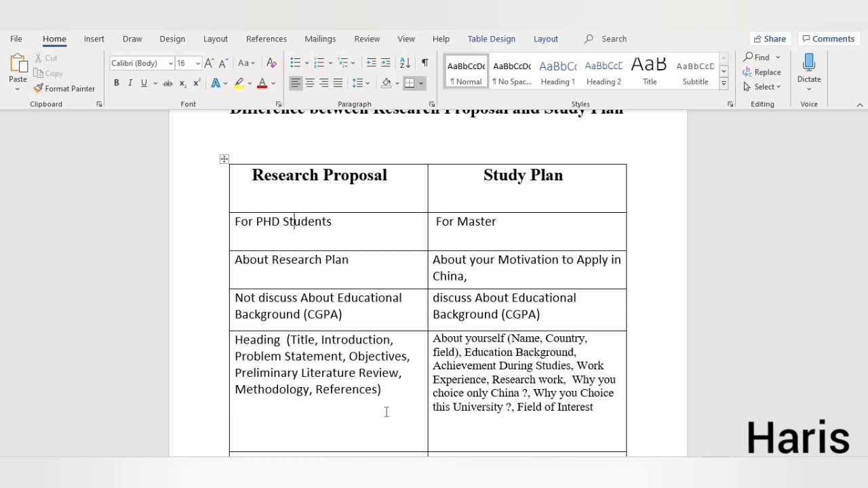Switch to the Insert tab
The image size is (868, 488).
[94, 39]
